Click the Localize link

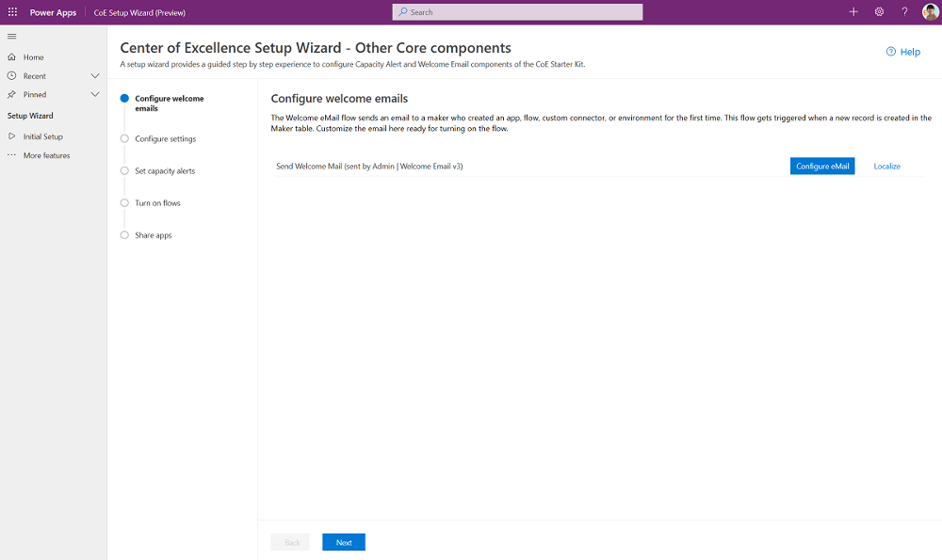pyautogui.click(x=886, y=167)
